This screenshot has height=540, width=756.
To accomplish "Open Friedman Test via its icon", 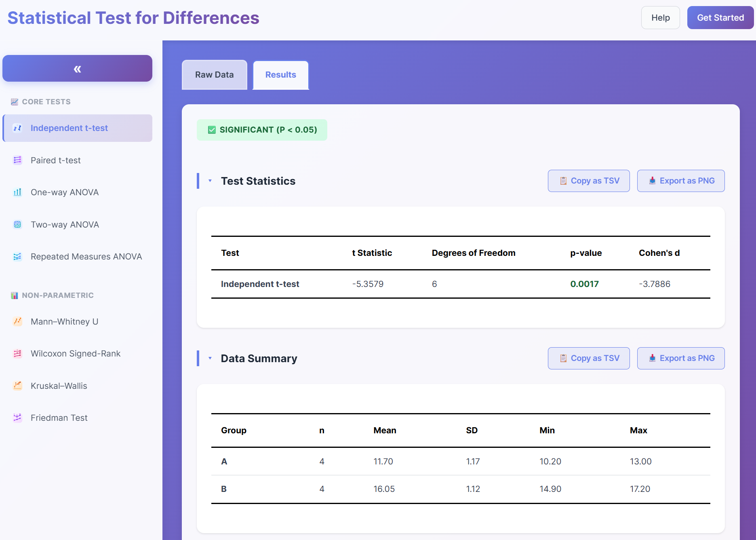I will click(17, 418).
